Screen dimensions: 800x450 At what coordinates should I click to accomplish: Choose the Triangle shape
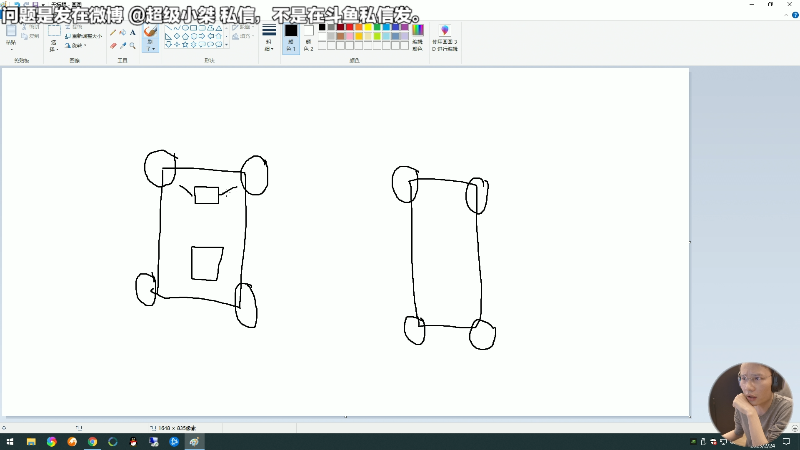219,28
